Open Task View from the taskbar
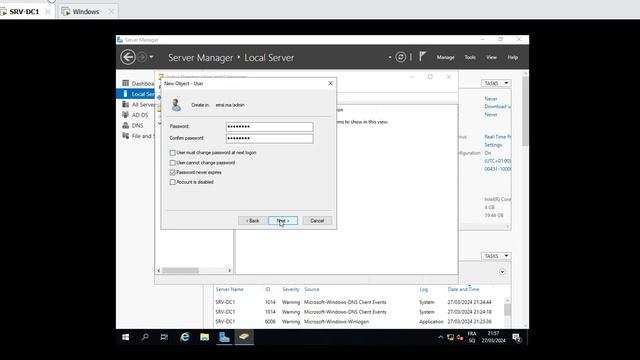The image size is (640, 360). 164,337
